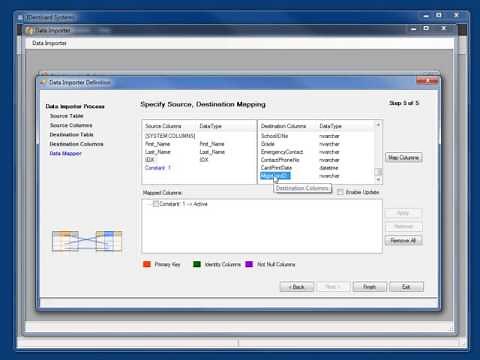Screen dimensions: 480x360
Task: Click the Map Columns button
Action: 404,157
